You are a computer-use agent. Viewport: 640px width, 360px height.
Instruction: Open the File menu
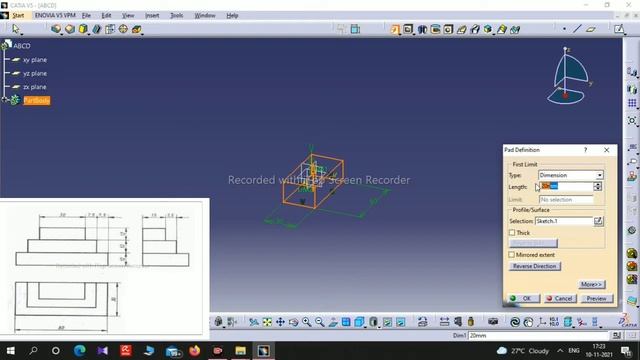[x=86, y=16]
